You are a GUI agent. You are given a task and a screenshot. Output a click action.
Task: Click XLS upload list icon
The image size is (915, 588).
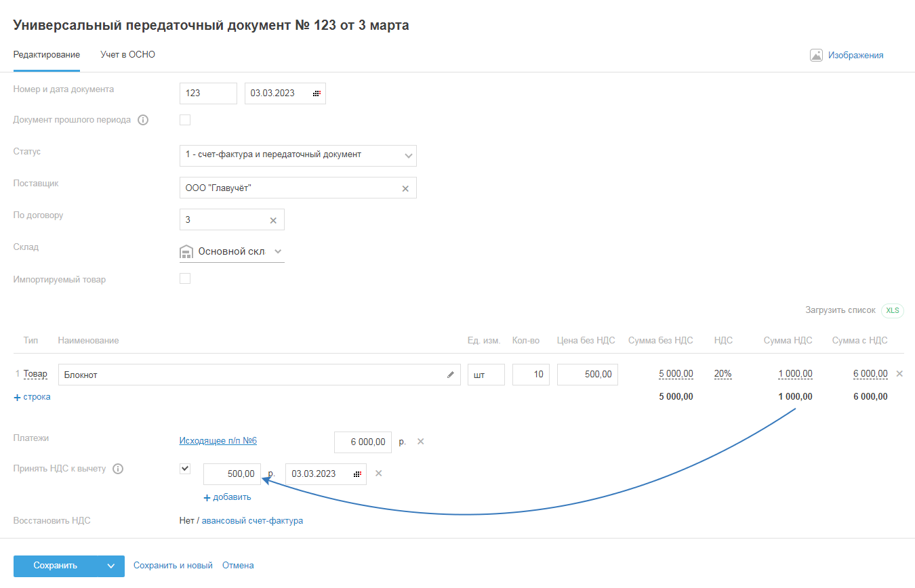pos(893,310)
